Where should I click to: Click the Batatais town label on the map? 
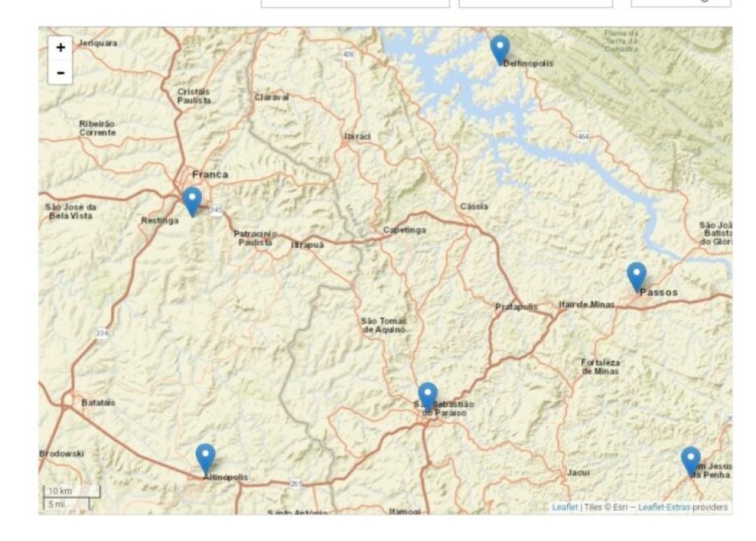[x=98, y=402]
